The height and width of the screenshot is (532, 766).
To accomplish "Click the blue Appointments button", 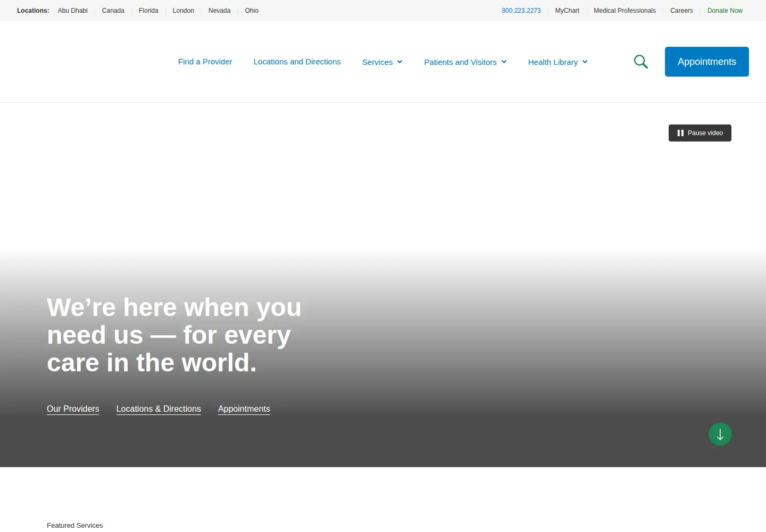I will tap(707, 62).
